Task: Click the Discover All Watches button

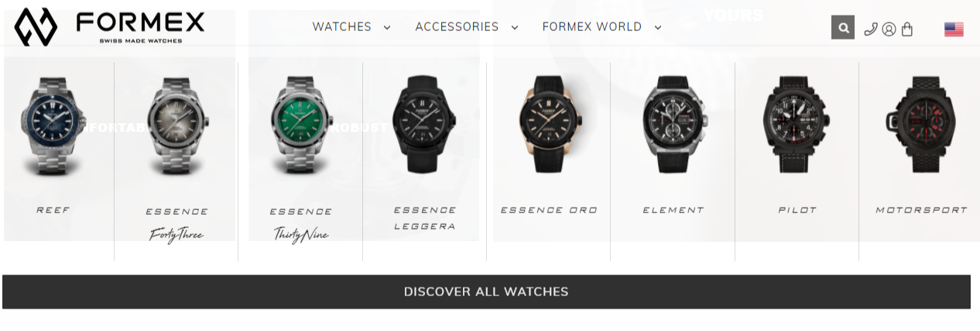Action: (486, 291)
